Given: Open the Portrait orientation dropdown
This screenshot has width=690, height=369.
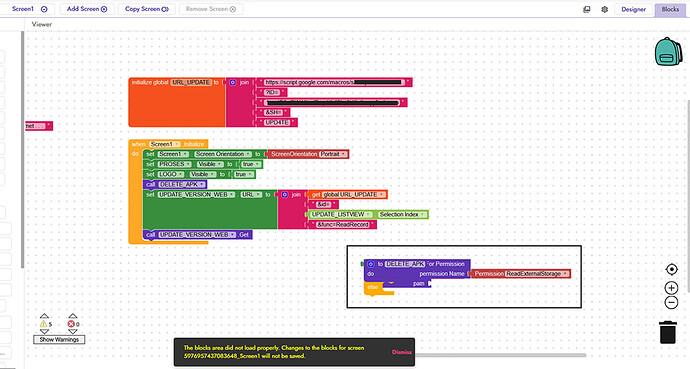Looking at the screenshot, I should 333,154.
